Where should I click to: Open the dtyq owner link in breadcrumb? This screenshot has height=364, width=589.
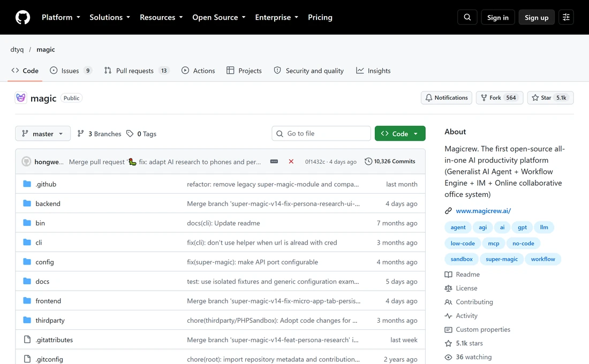(x=17, y=50)
